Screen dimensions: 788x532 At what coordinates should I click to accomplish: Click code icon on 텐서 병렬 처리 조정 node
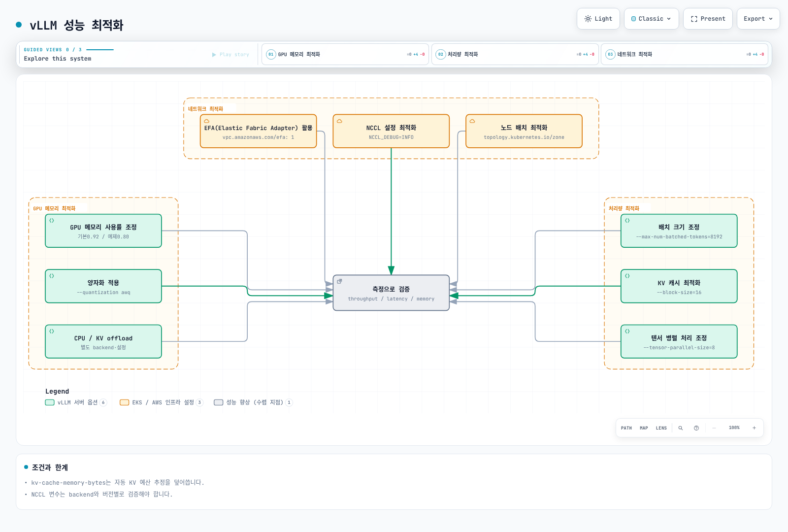tap(627, 332)
